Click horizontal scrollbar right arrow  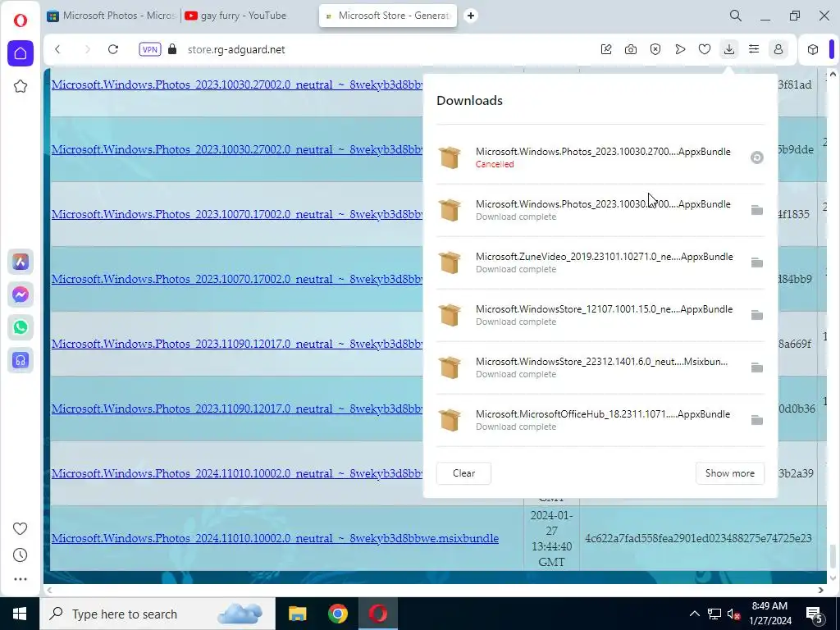point(820,591)
